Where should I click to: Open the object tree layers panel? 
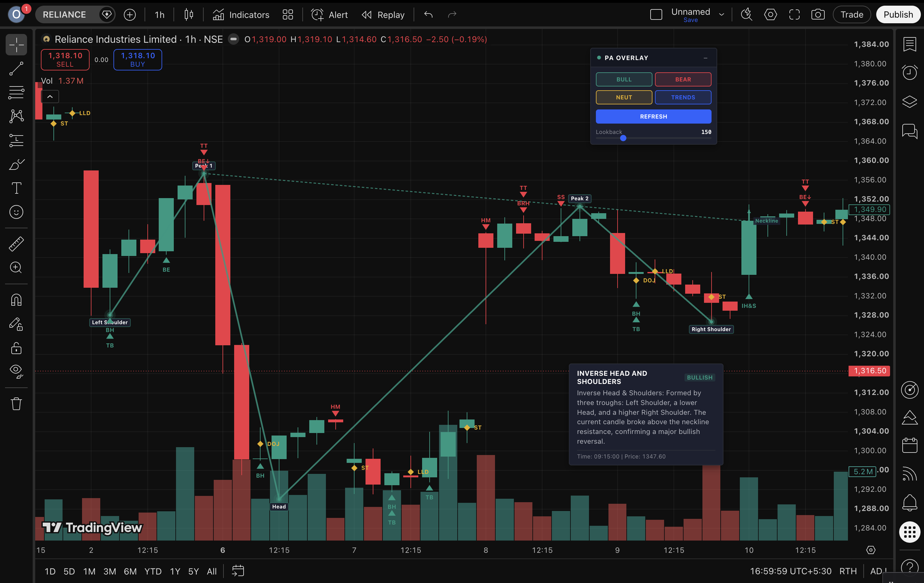pos(910,102)
